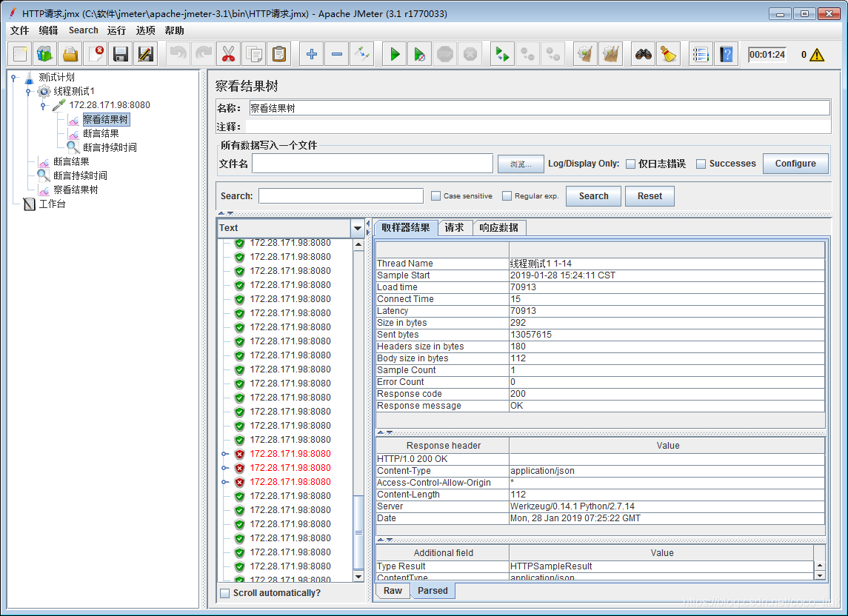Click the scroll-up arrow of results list
Screen dimensions: 848x616
[358, 245]
